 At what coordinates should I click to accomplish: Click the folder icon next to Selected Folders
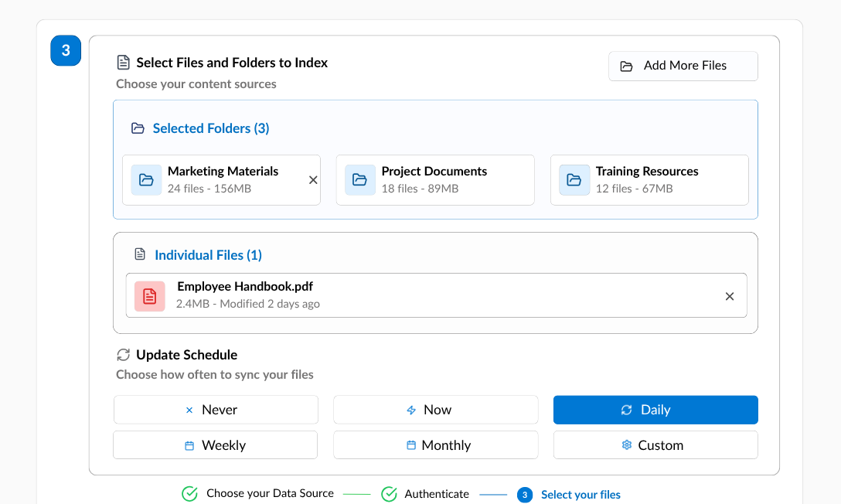pos(138,128)
